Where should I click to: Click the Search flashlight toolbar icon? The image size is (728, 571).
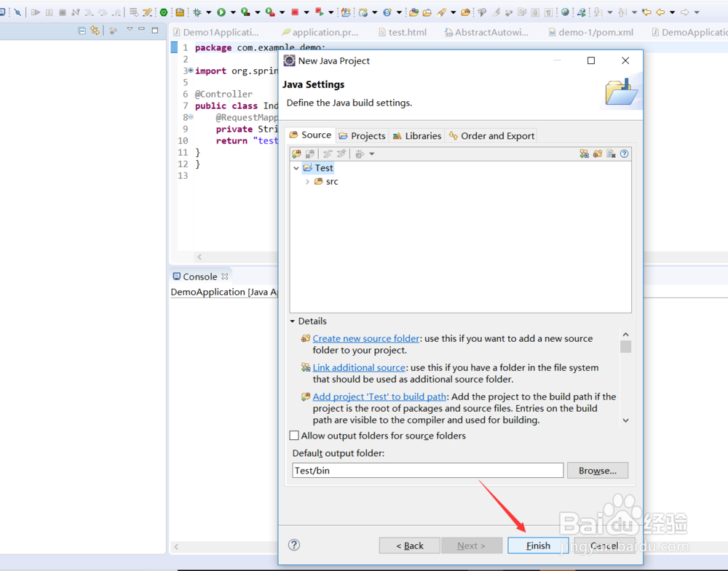click(441, 12)
